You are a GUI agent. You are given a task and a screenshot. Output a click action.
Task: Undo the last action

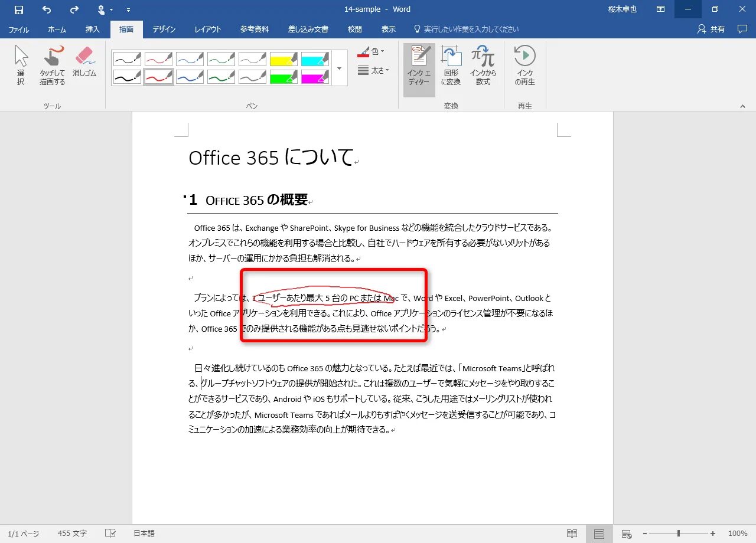tap(47, 9)
